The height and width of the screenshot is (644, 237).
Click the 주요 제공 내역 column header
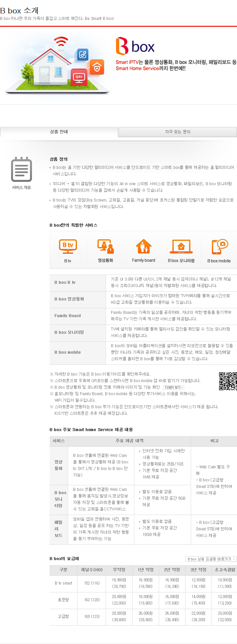click(129, 441)
